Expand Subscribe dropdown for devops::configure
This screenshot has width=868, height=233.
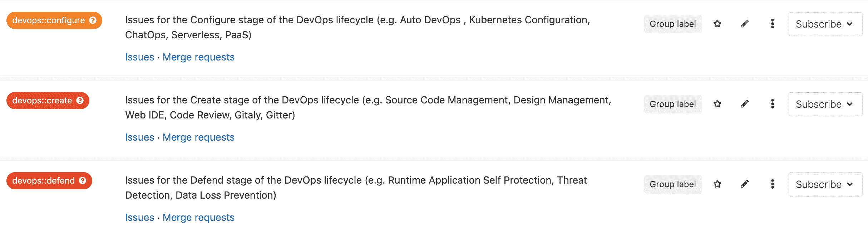(825, 24)
